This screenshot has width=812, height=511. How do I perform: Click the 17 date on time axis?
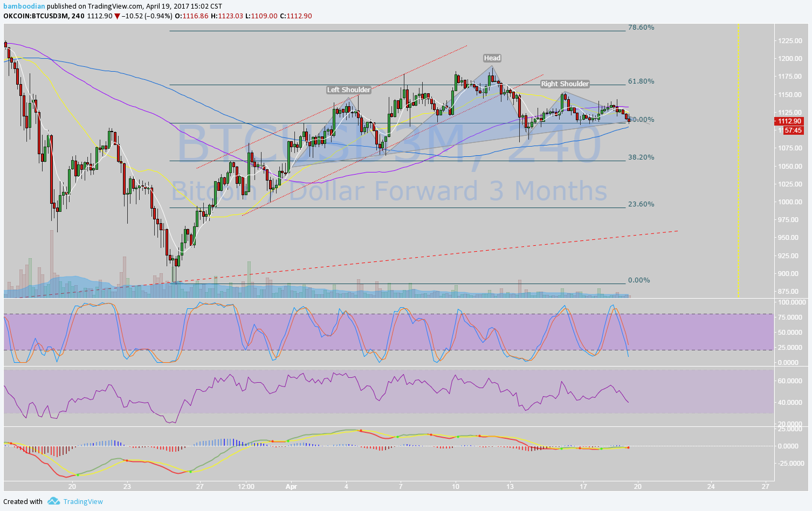(x=583, y=486)
